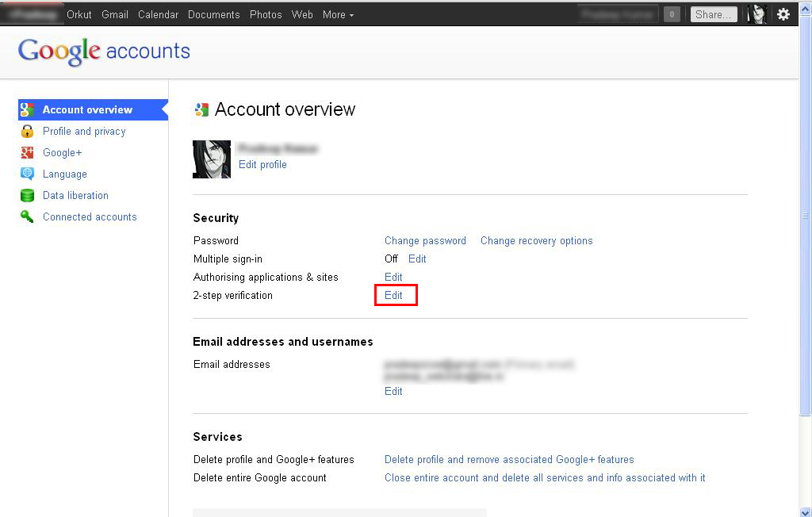Viewport: 812px width, 517px height.
Task: Open Google+ settings via its sidebar icon
Action: pos(28,152)
